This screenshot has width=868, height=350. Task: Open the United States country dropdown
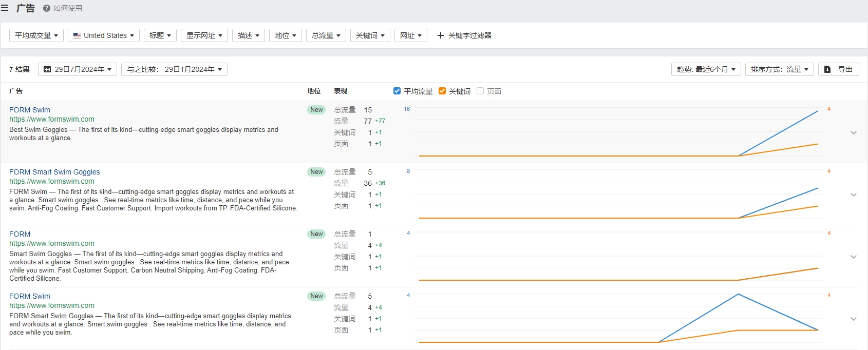pyautogui.click(x=104, y=35)
